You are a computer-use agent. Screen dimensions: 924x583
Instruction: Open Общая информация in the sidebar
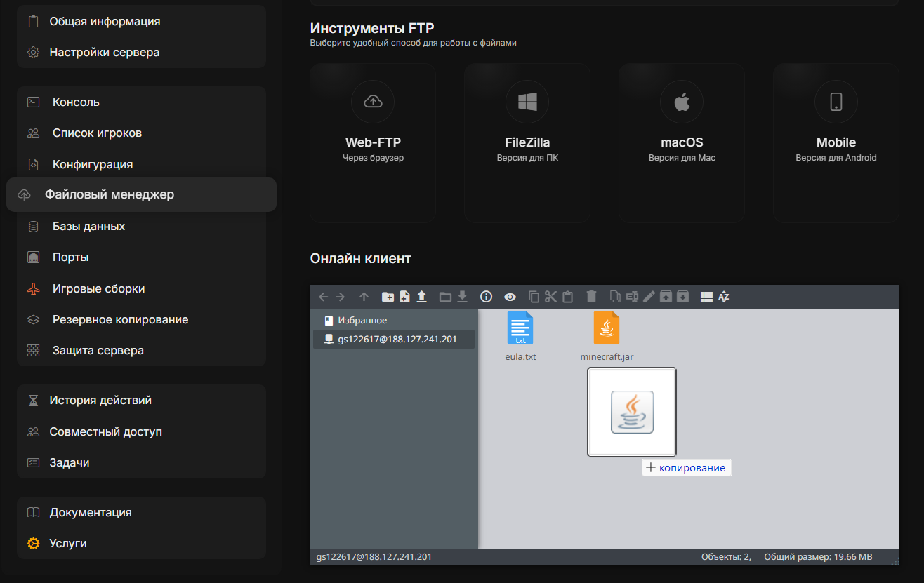pyautogui.click(x=141, y=21)
